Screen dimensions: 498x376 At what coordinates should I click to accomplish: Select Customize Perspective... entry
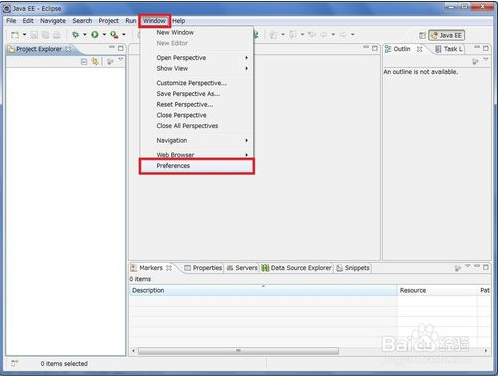point(197,83)
